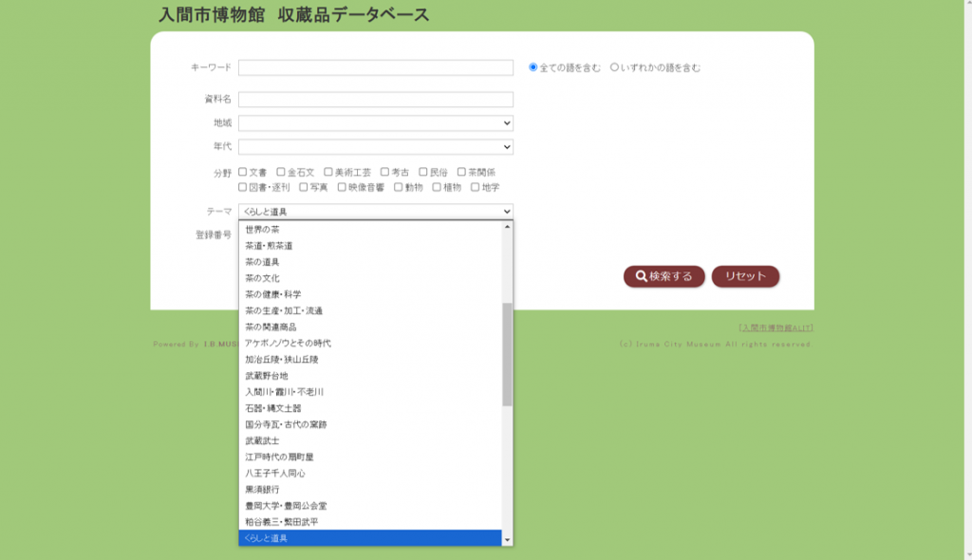Choose the いずれかの語を含む radio option
Screen dimensions: 972x560
(614, 67)
